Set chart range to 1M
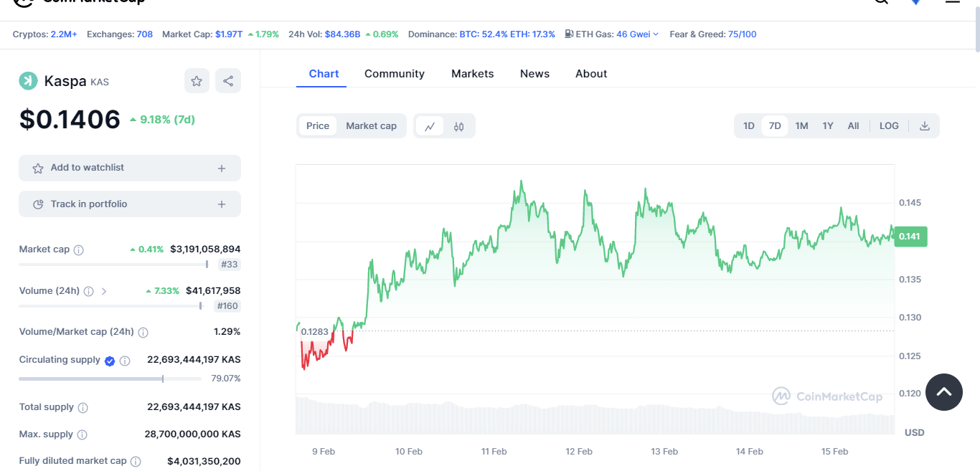This screenshot has height=471, width=980. point(801,126)
